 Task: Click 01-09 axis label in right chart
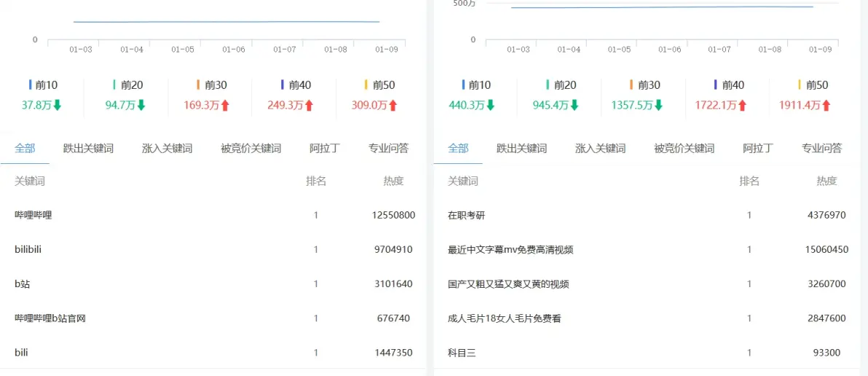click(820, 50)
